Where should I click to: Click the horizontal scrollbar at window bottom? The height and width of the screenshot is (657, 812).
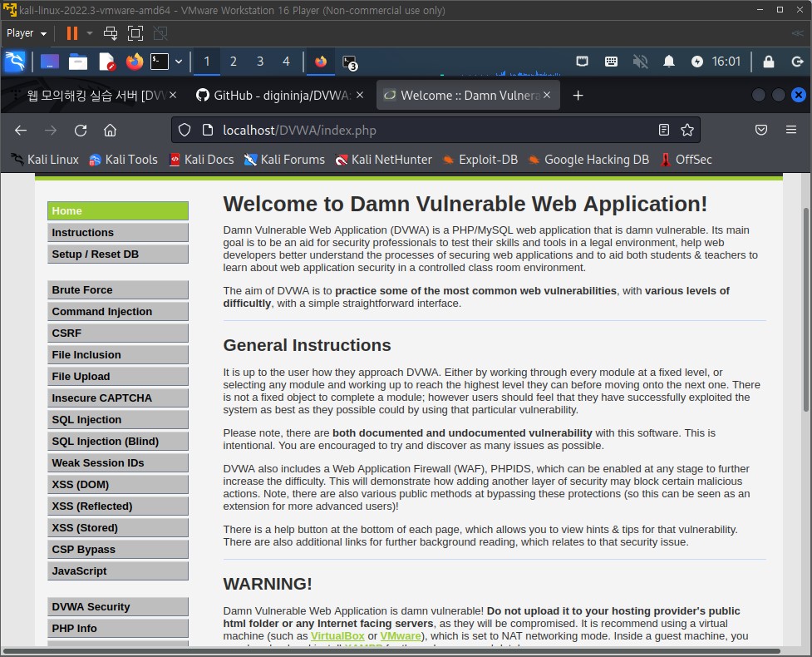tap(391, 651)
